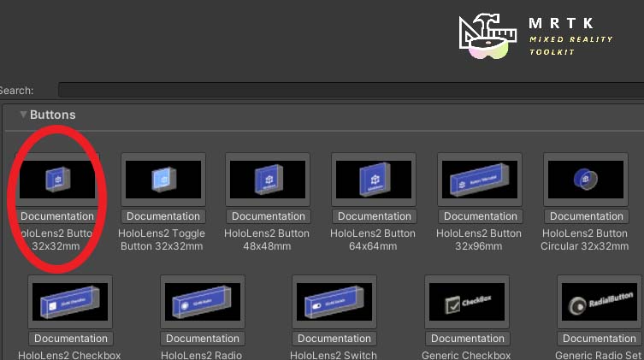
Task: Select the HoloLens2 Radio thumbnail
Action: [x=203, y=302]
